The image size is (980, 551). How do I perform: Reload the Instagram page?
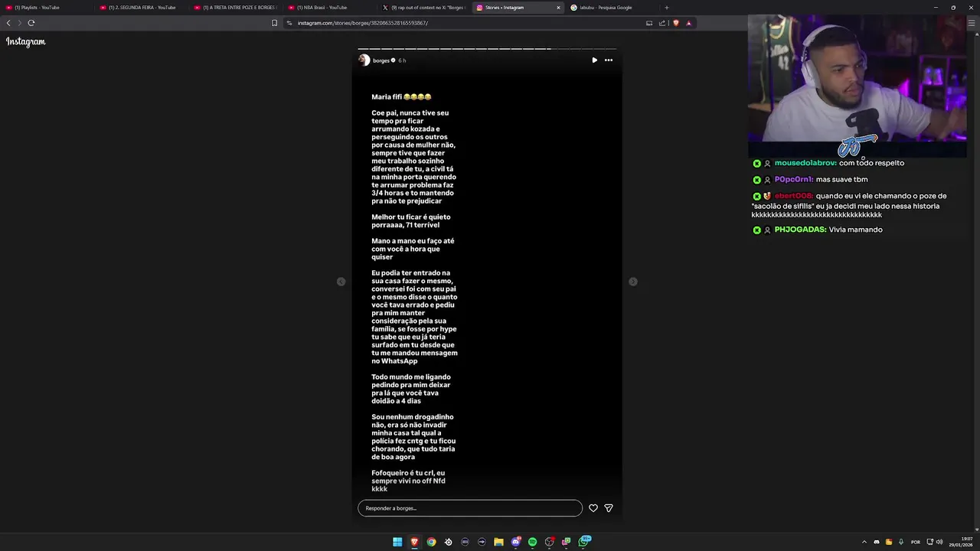click(x=31, y=23)
